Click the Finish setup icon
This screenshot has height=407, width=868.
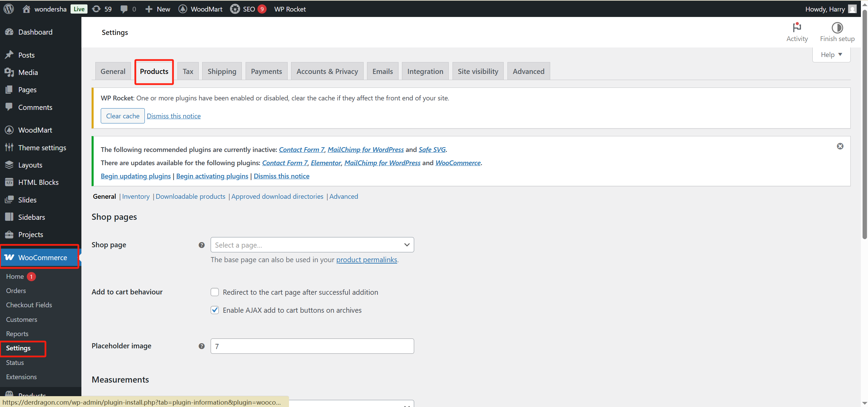pos(837,28)
